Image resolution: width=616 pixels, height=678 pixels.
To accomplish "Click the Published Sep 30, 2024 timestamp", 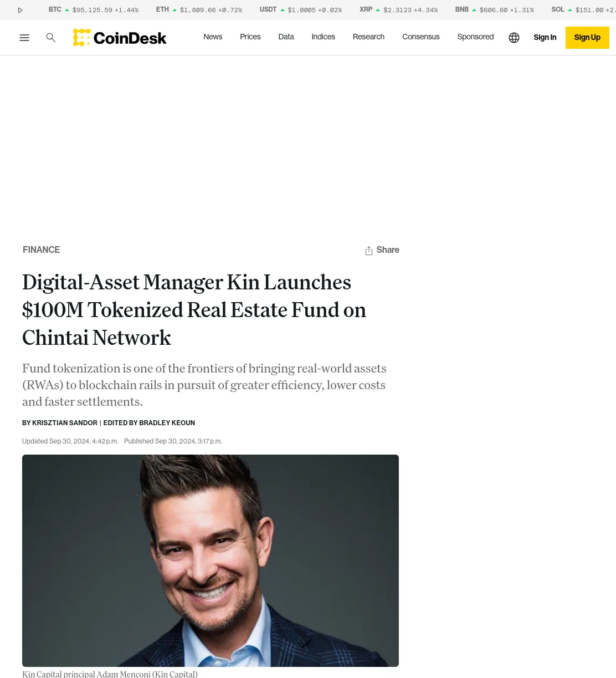I will 173,441.
